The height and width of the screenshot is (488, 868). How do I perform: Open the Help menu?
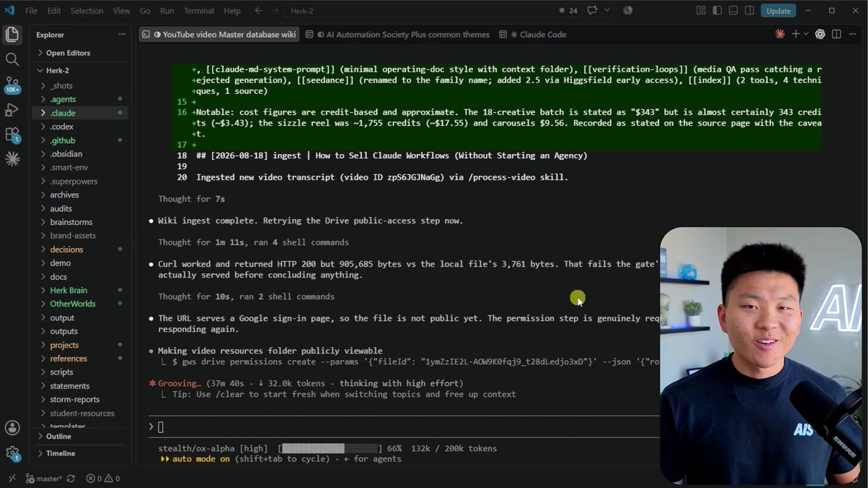[x=232, y=11]
